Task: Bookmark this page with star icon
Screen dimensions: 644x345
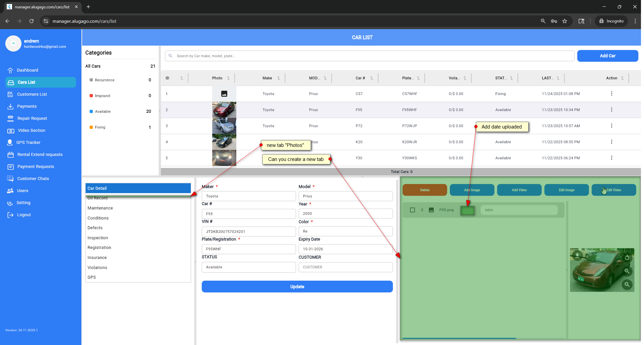Action: 565,21
